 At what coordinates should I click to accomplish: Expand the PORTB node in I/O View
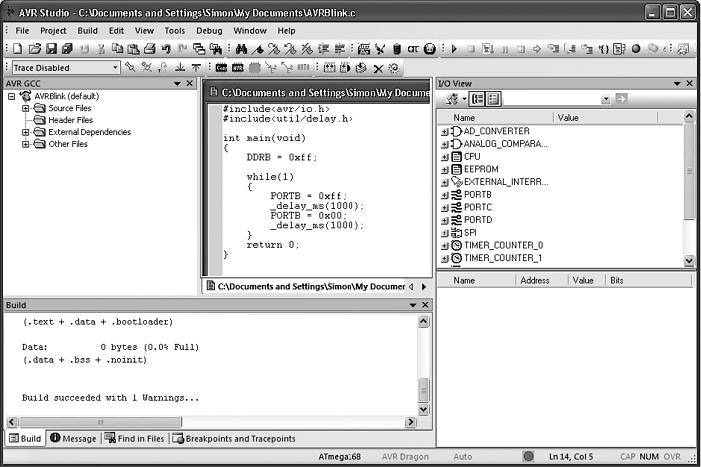click(x=445, y=195)
